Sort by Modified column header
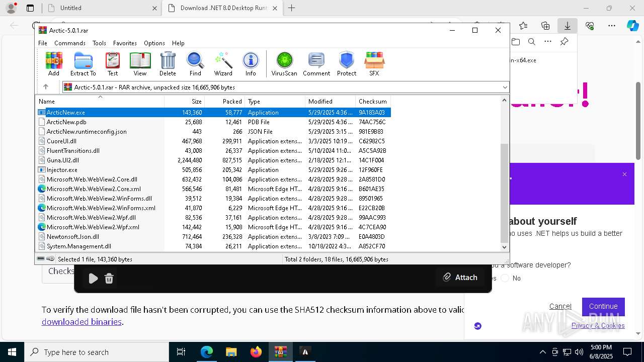Viewport: 644px width, 362px height. click(331, 101)
